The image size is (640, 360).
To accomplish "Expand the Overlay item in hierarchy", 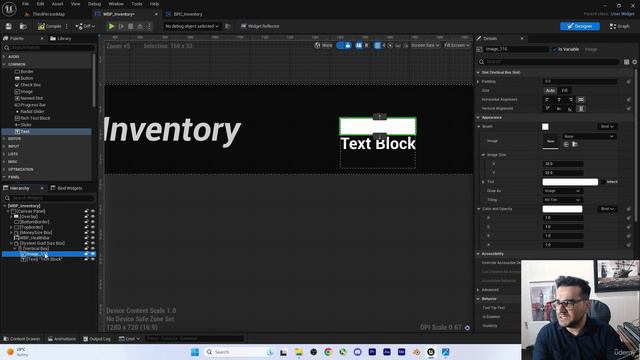I will 11,217.
